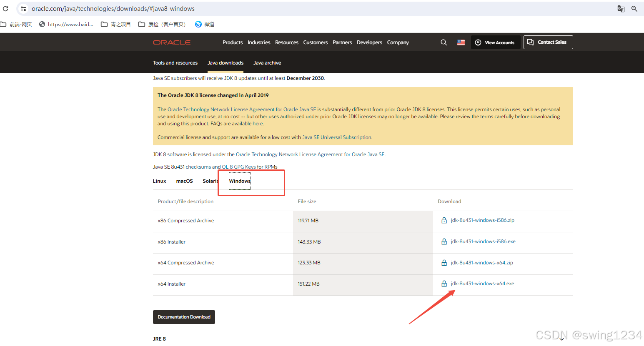Open license agreement link in yellow notice
Image resolution: width=644 pixels, height=346 pixels.
tap(242, 110)
